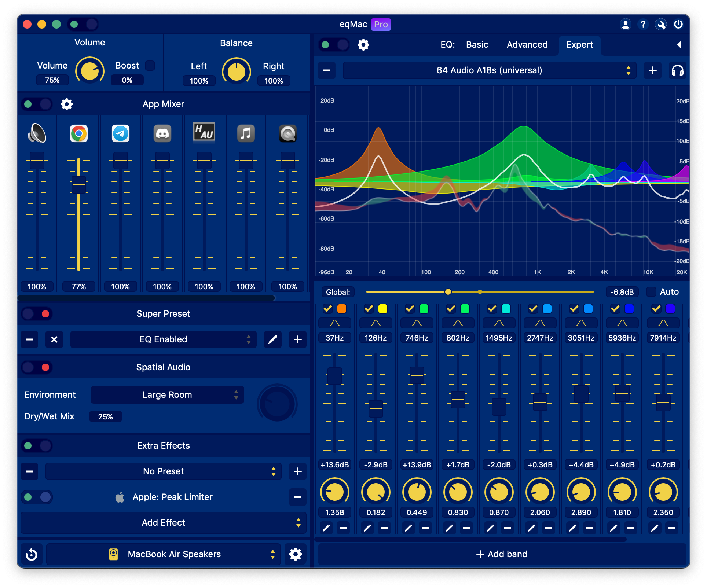Open the No Preset effects dropdown
This screenshot has width=707, height=588.
tap(164, 471)
